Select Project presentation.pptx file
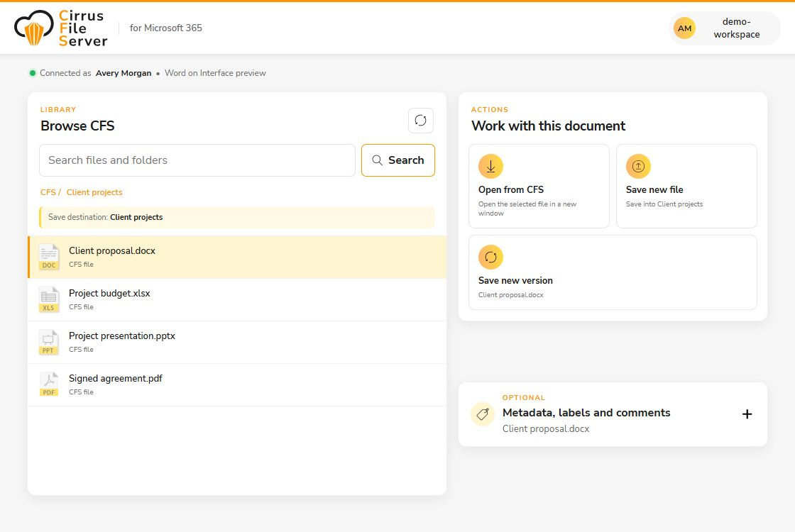Screen dimensions: 795x532 click(237, 342)
